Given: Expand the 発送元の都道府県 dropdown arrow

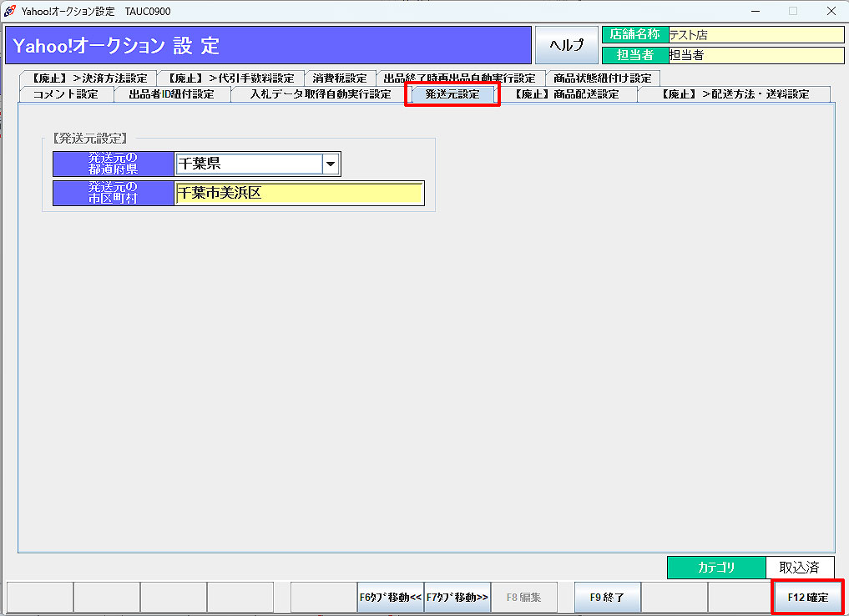Looking at the screenshot, I should point(331,164).
